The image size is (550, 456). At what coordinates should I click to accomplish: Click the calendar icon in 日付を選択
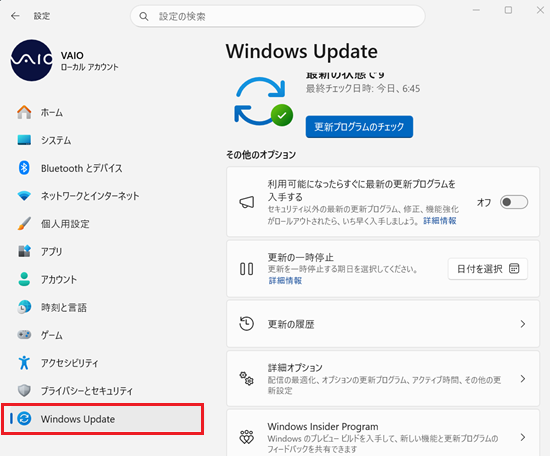tap(514, 269)
